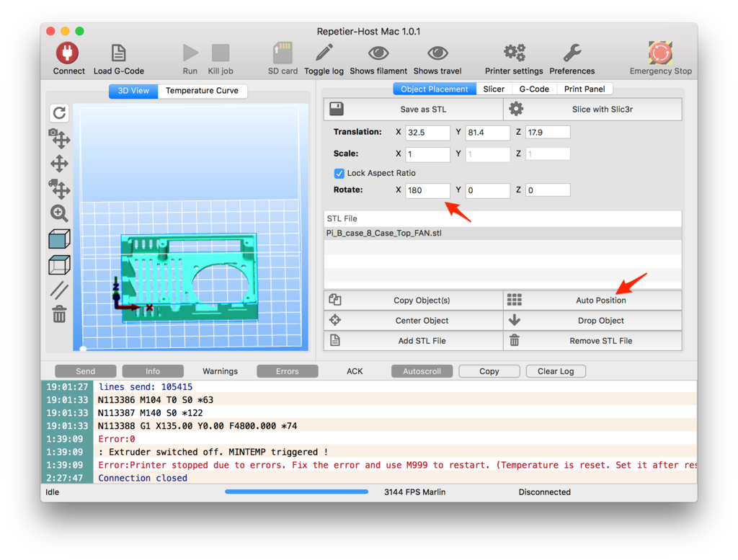Viewport: 738px width, 560px height.
Task: Toggle Autoscroll for the log
Action: coord(422,371)
